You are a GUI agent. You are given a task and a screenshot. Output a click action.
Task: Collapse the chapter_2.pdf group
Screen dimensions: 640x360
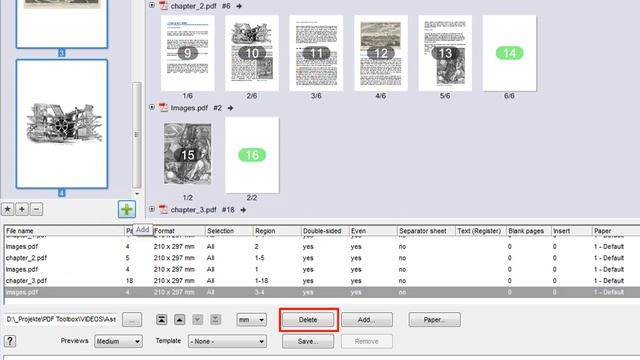pos(152,5)
